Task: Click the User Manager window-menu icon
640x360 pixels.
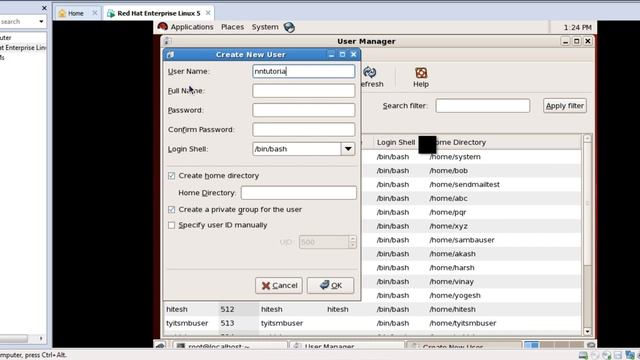Action: (167, 41)
